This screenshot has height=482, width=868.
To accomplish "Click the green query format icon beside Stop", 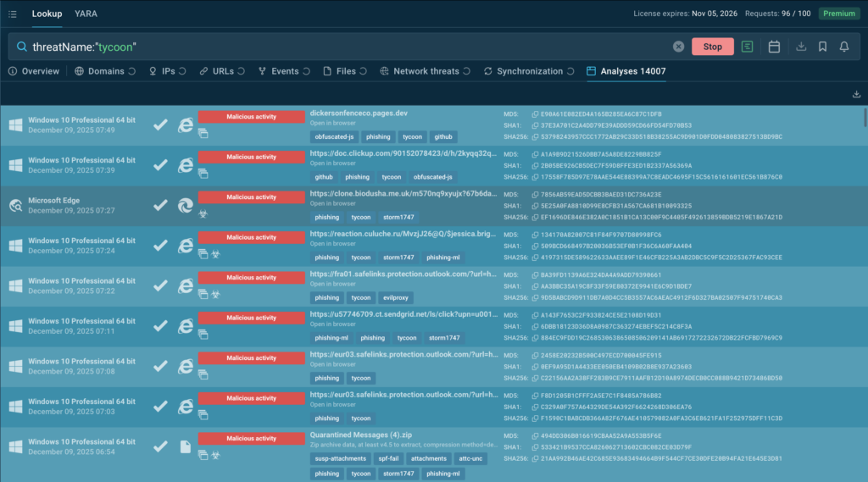I will [747, 47].
